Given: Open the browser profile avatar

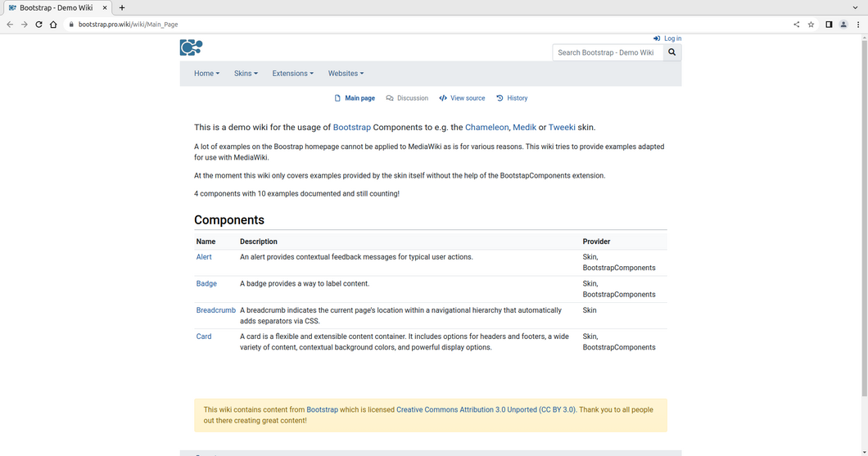Looking at the screenshot, I should (x=843, y=25).
